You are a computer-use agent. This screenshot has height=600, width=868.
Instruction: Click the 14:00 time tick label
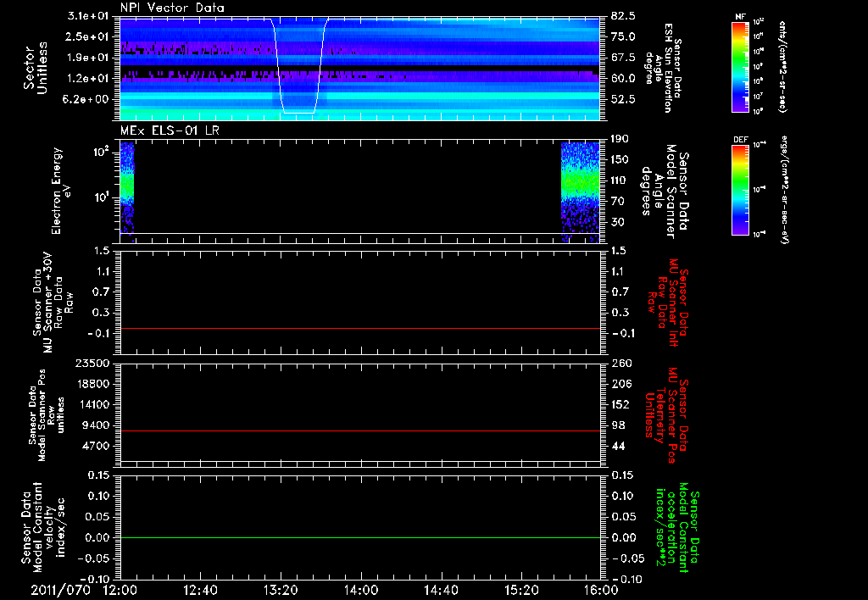coord(360,589)
